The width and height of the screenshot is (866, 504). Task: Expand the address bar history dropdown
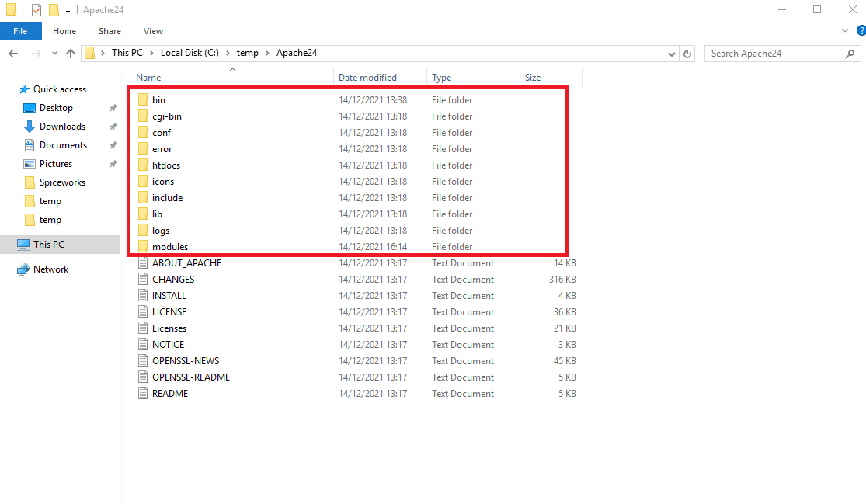672,54
